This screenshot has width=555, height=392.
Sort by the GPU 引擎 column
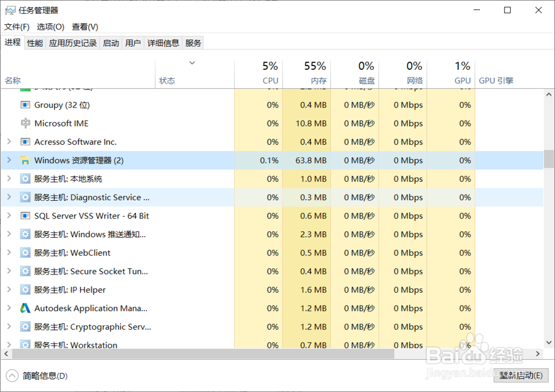[496, 80]
